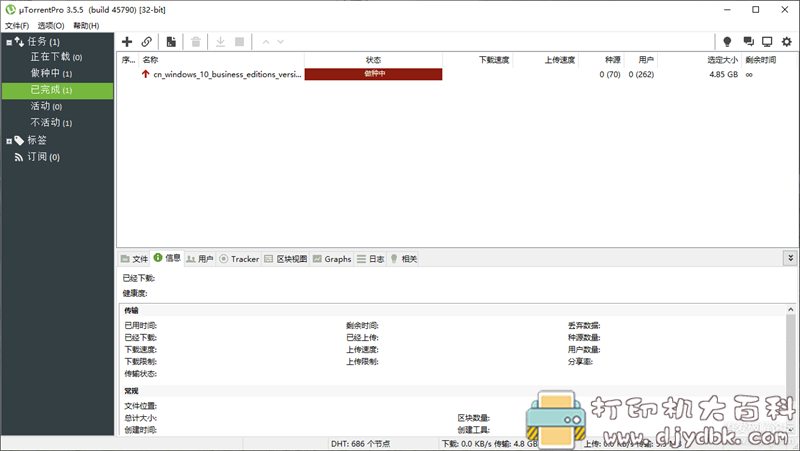Click the light bulb icon in toolbar
This screenshot has width=800, height=451.
(x=728, y=42)
